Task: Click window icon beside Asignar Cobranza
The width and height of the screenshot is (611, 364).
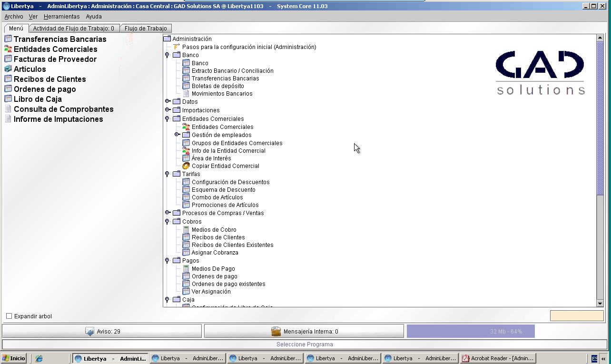Action: (186, 253)
